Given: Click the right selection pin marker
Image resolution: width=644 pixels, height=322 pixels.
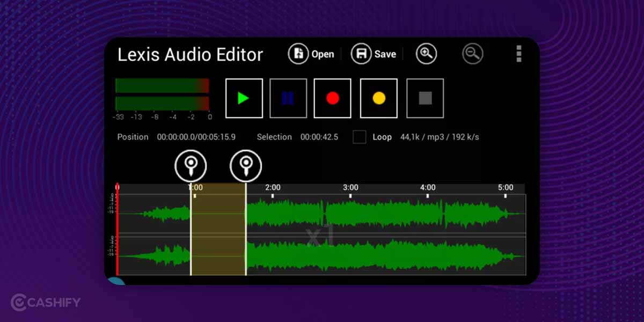Looking at the screenshot, I should [x=246, y=166].
